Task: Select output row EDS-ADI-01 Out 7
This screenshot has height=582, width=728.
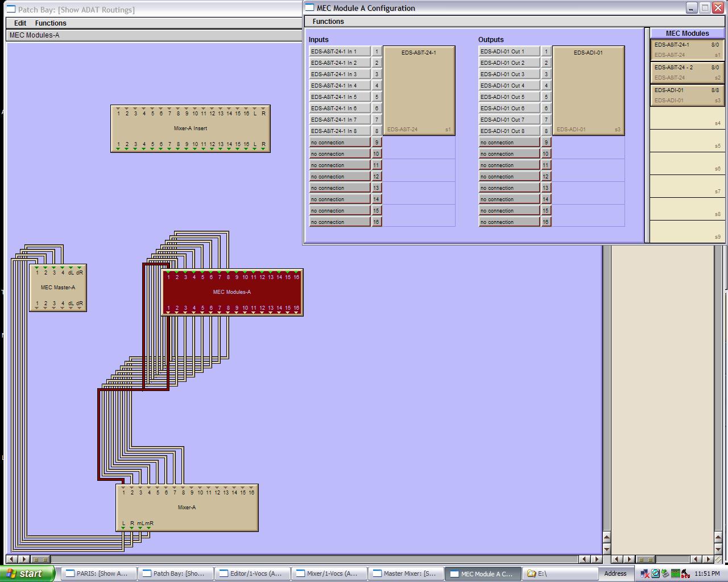Action: tap(509, 119)
